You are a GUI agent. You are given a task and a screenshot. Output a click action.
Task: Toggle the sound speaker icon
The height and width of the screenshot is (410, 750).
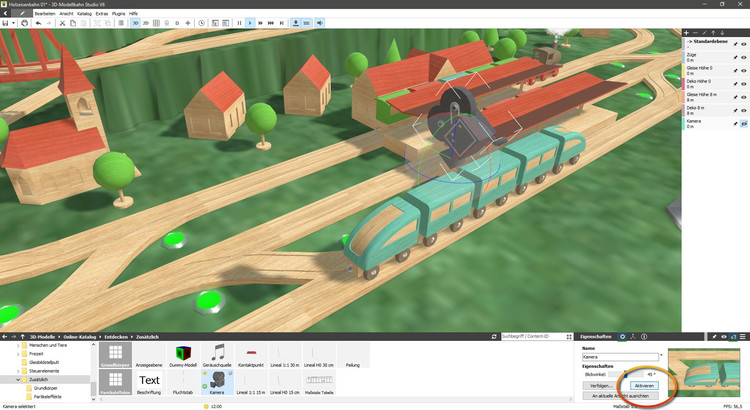tap(320, 22)
